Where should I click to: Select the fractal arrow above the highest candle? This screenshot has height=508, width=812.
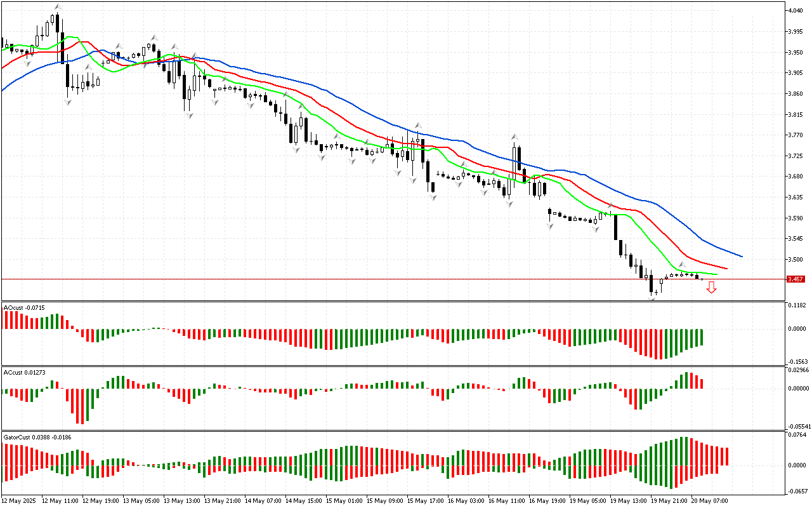pyautogui.click(x=58, y=7)
